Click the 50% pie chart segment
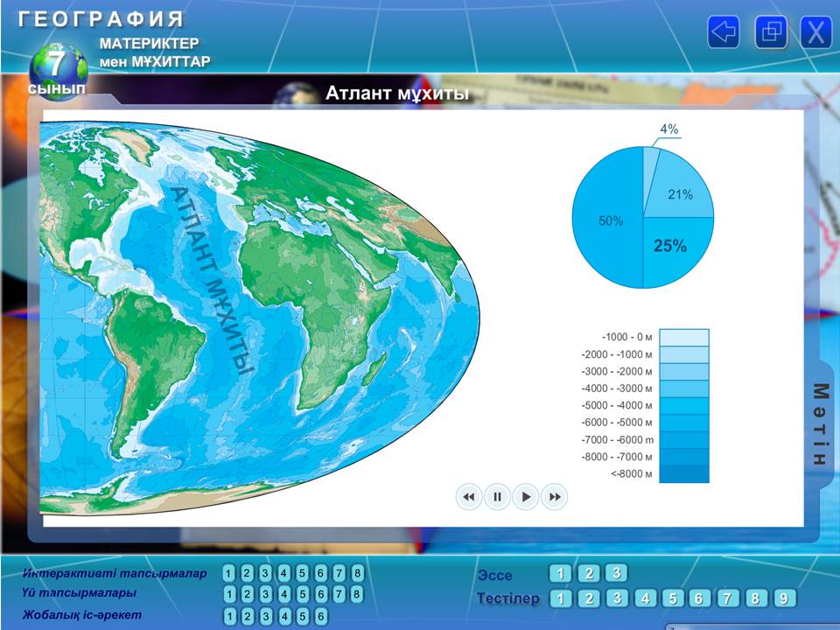The image size is (840, 630). pyautogui.click(x=608, y=220)
